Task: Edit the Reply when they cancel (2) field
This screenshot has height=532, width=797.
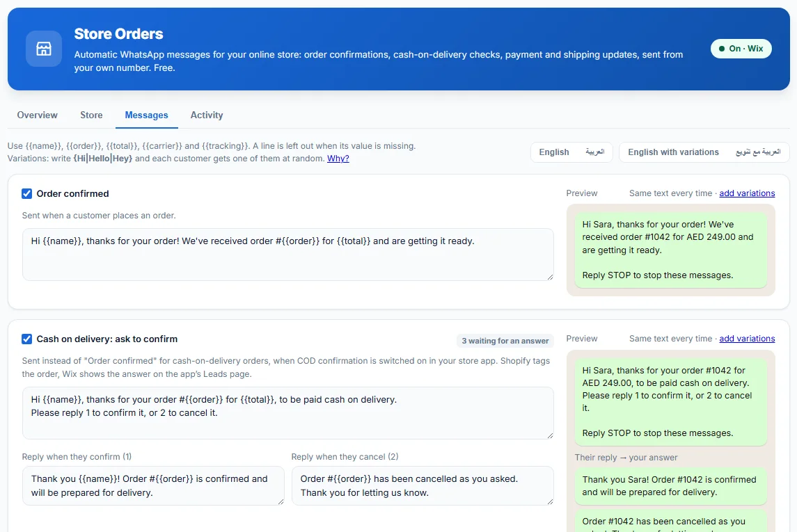Action: point(423,486)
